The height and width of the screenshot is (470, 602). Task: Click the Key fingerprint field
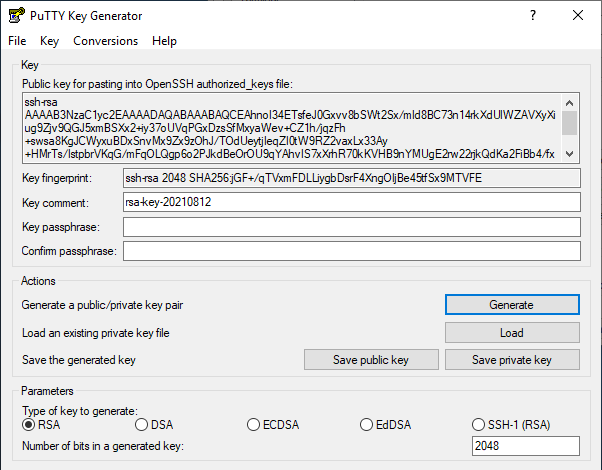point(352,178)
